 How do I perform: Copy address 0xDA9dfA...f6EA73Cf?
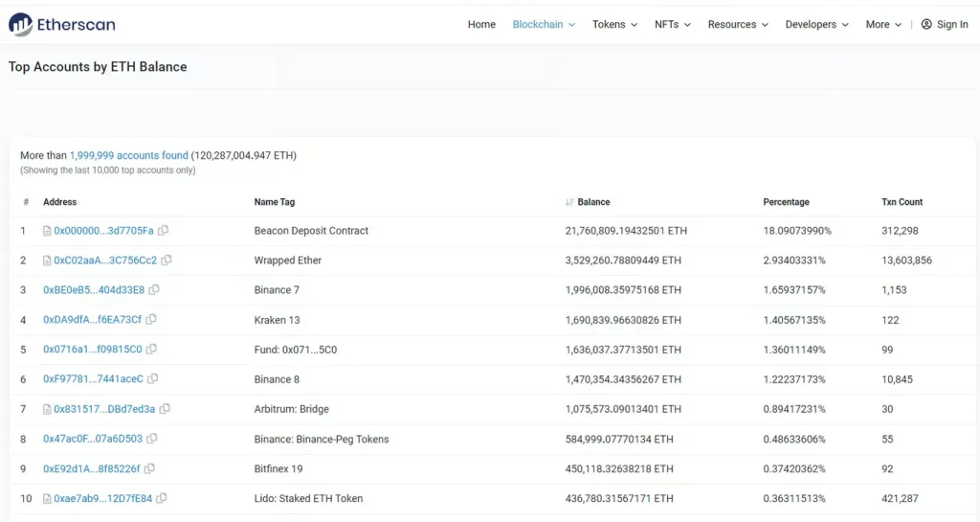point(151,320)
